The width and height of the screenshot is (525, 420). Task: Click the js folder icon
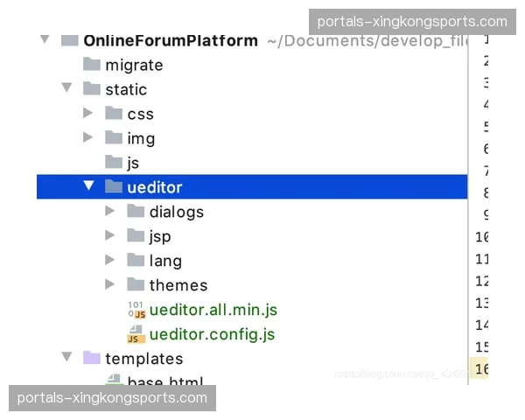[x=114, y=163]
